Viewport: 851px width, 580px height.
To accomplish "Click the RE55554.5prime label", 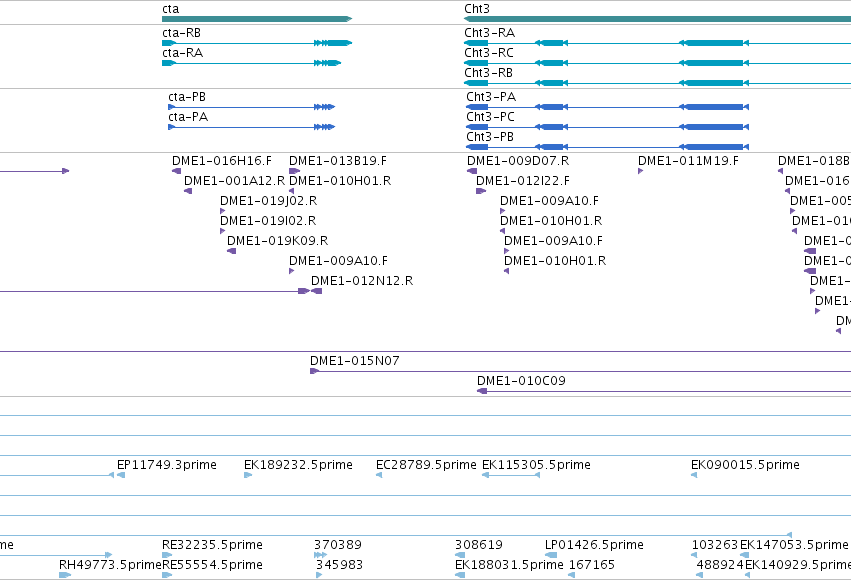I will [212, 565].
